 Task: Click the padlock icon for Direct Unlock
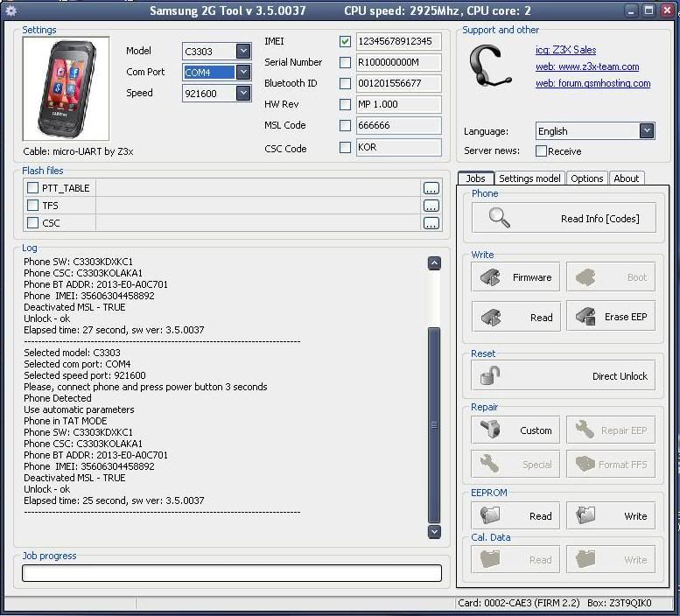tap(490, 375)
